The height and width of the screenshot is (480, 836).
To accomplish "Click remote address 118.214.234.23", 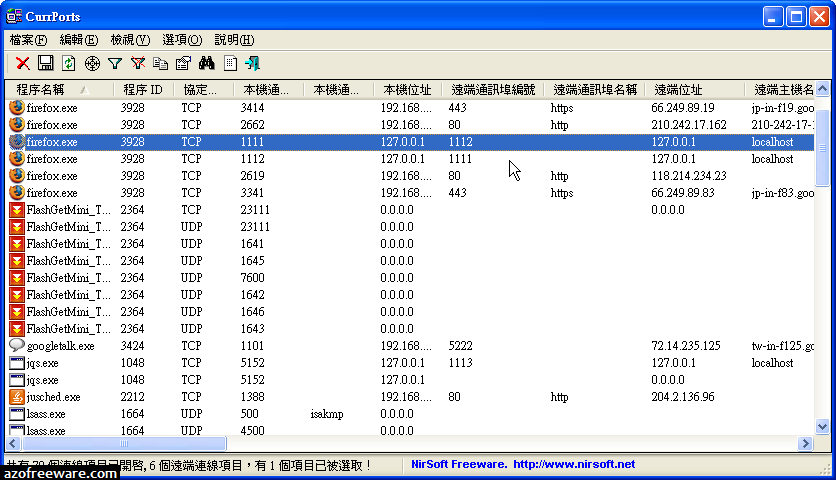I will pyautogui.click(x=688, y=175).
